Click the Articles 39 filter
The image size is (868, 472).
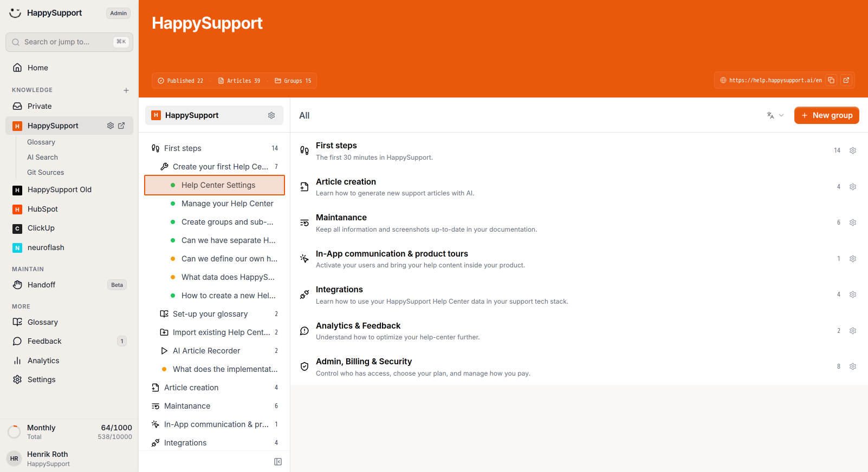click(239, 81)
